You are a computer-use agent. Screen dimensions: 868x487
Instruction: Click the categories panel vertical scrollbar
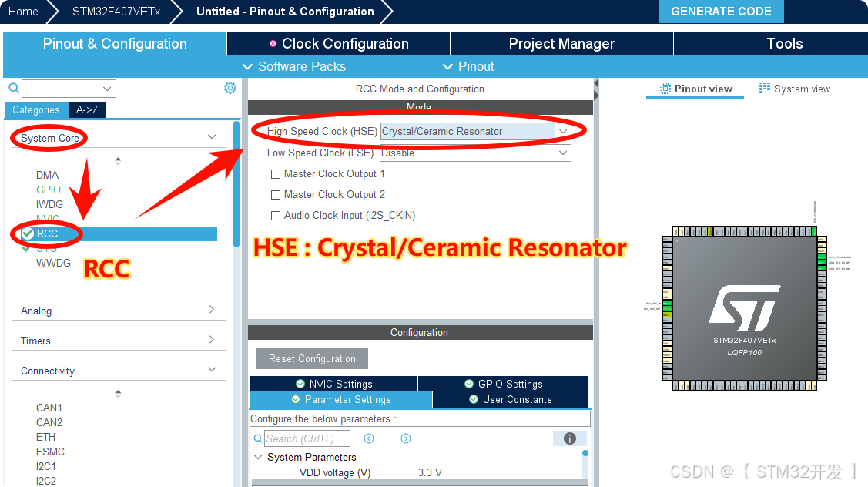236,184
